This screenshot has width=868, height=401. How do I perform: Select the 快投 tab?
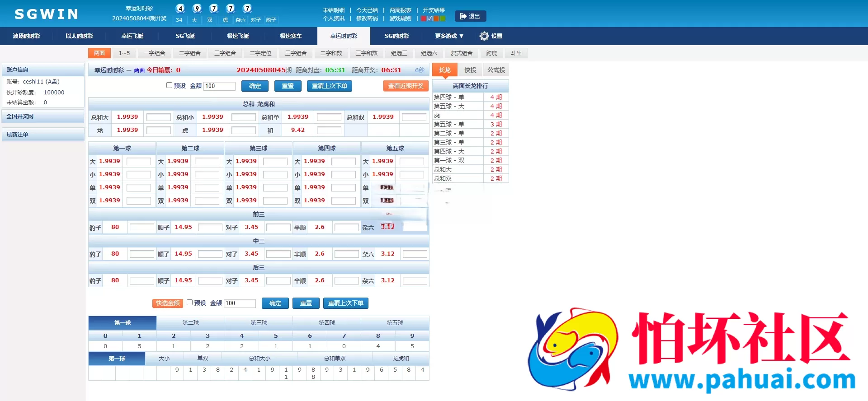(x=471, y=70)
